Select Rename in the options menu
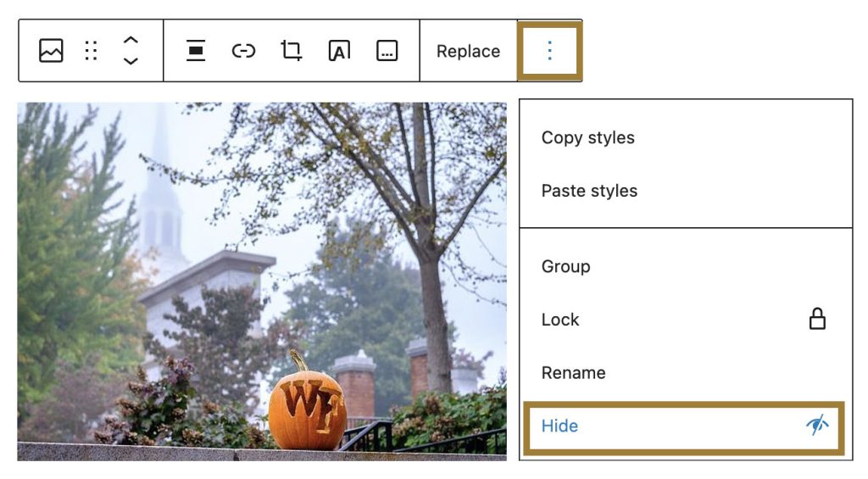The image size is (868, 479). pyautogui.click(x=573, y=373)
